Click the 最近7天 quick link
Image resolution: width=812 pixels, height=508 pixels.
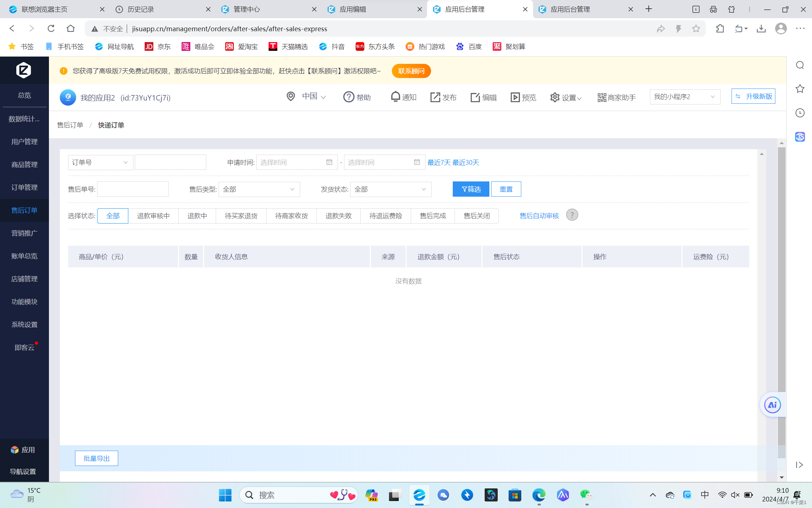coord(439,163)
